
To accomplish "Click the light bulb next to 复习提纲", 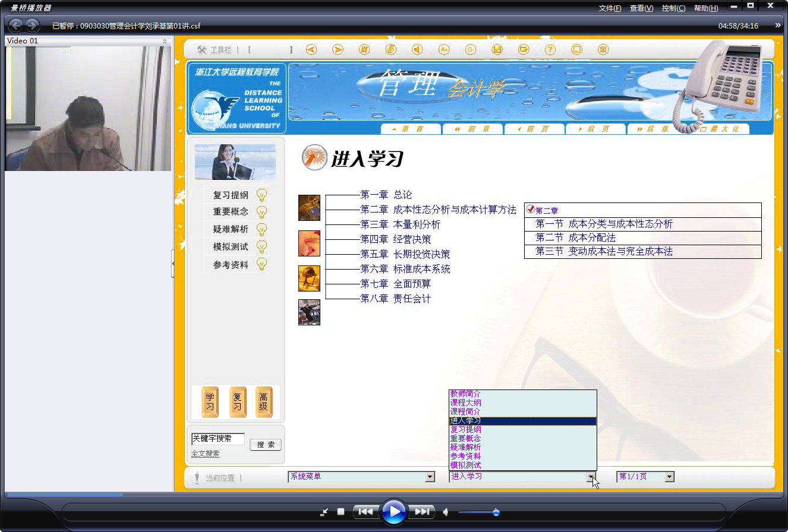I will pyautogui.click(x=261, y=195).
